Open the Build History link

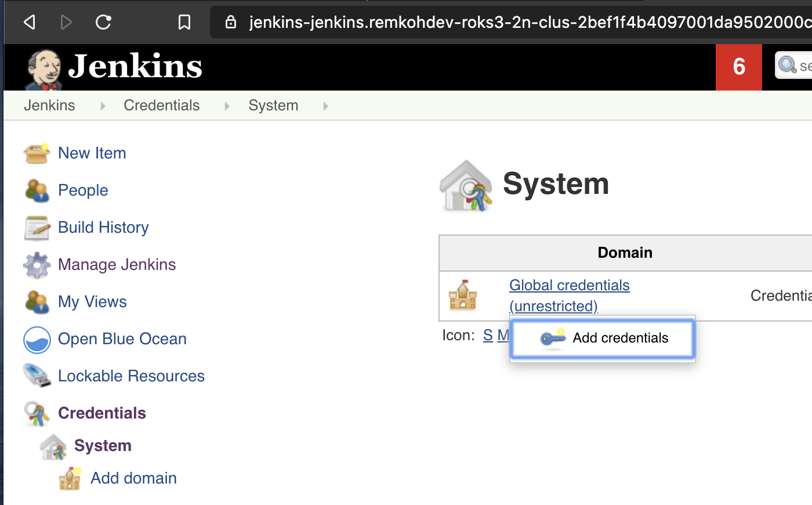(103, 227)
